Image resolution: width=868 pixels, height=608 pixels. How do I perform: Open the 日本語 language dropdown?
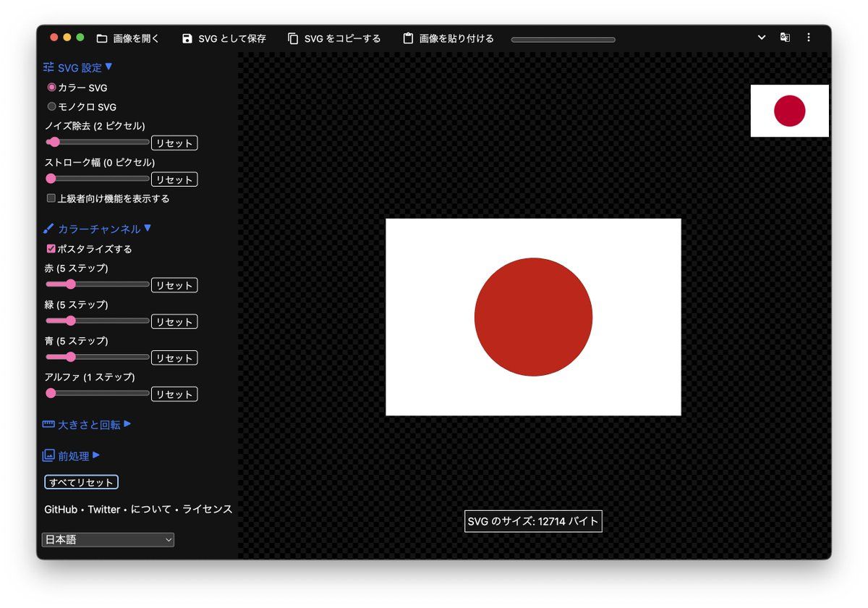pyautogui.click(x=108, y=540)
